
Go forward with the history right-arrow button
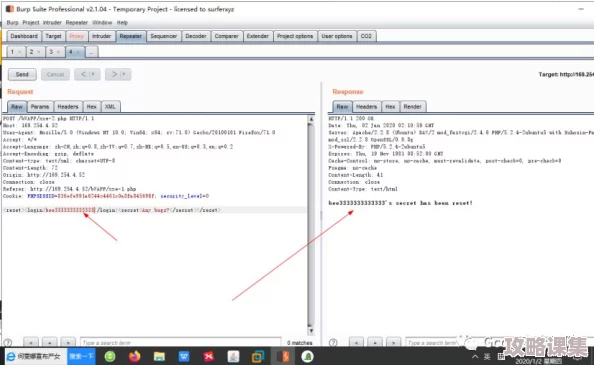pyautogui.click(x=114, y=74)
